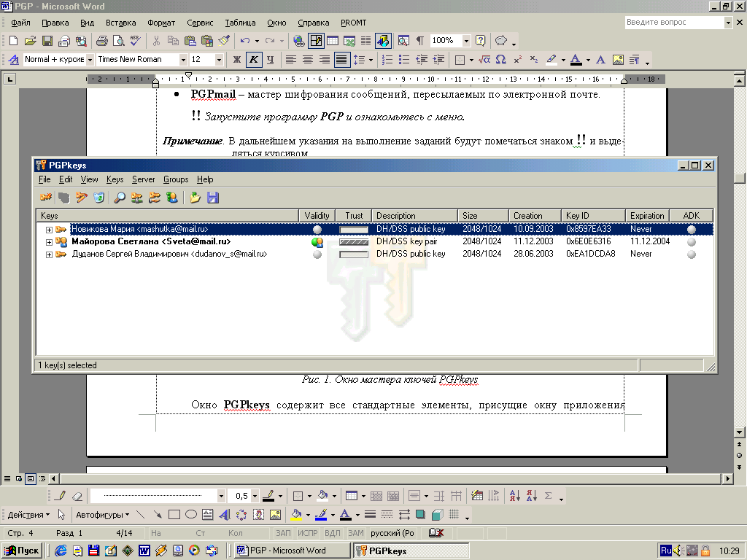This screenshot has height=560, width=747.
Task: Click Sort Ascending in the tables toolbar
Action: pyautogui.click(x=515, y=496)
